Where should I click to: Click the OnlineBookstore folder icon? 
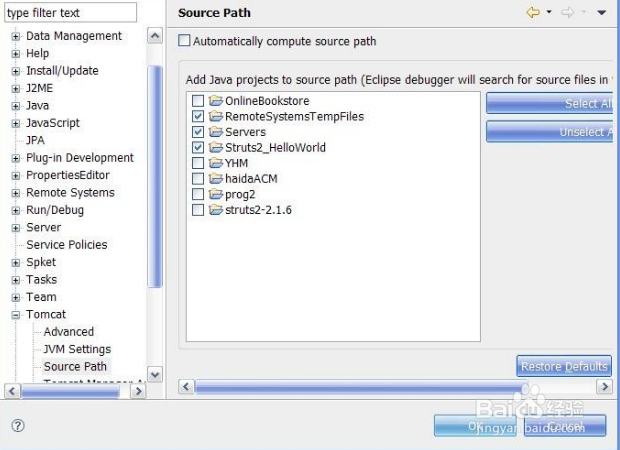click(215, 100)
